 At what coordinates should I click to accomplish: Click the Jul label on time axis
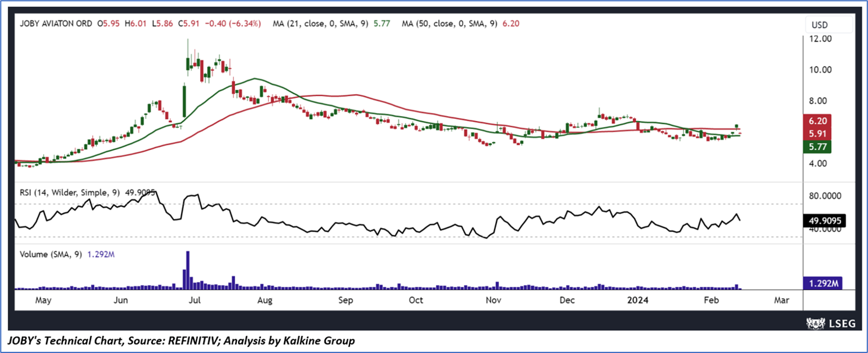(x=194, y=301)
